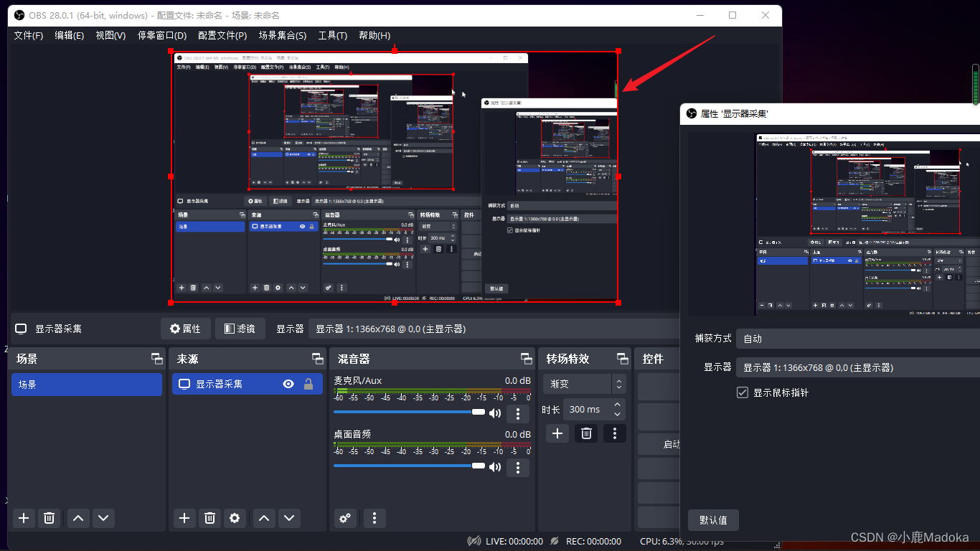
Task: Click 时长 300 ms input field
Action: (x=587, y=410)
